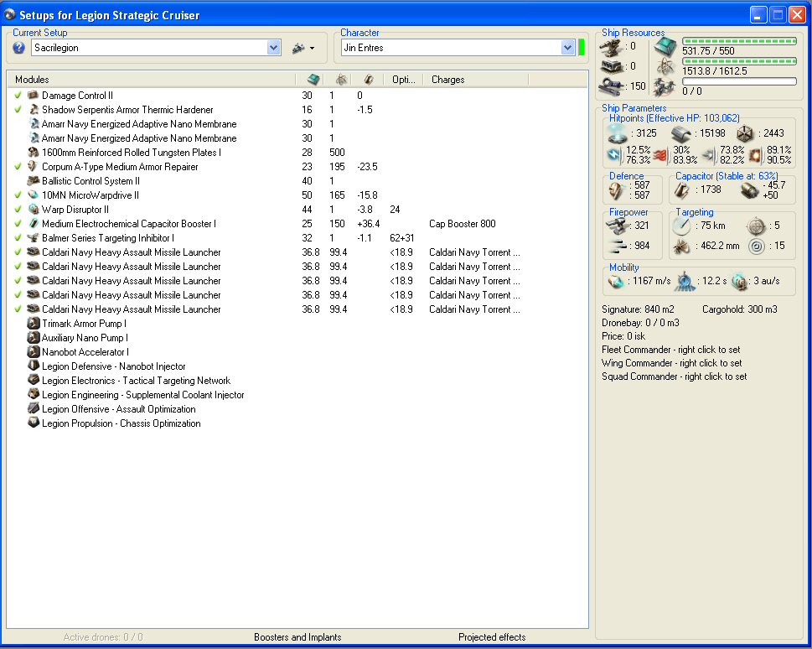Open Boosters and Implants
Viewport: 812px width, 649px height.
297,637
